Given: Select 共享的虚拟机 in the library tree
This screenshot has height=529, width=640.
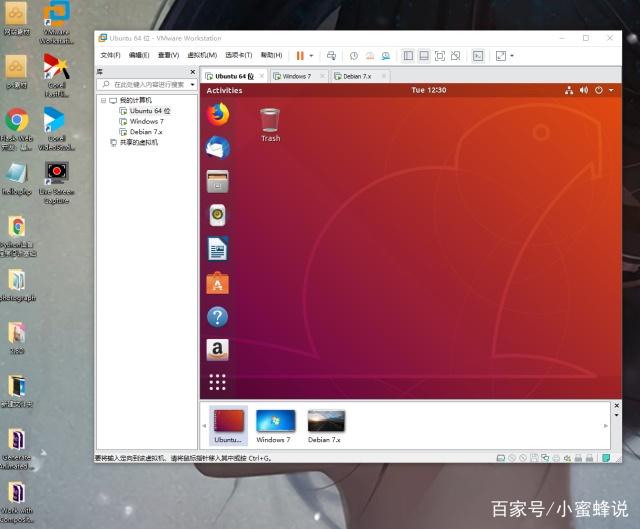Looking at the screenshot, I should (134, 142).
